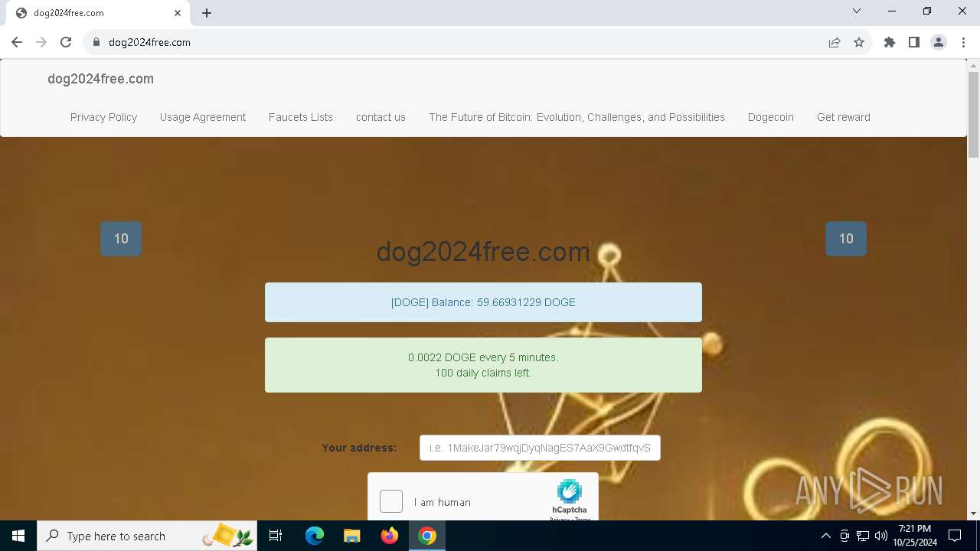Open The Future of Bitcoin article link
The width and height of the screenshot is (980, 551).
point(577,117)
